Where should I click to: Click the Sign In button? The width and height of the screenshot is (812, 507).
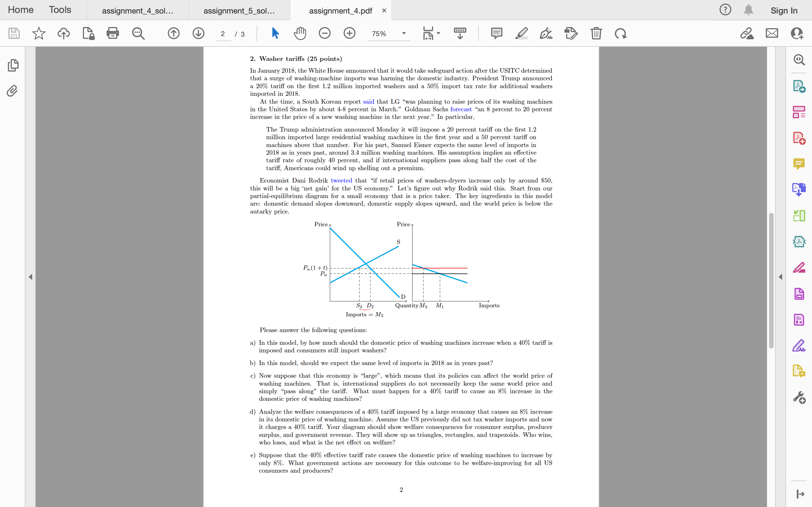[784, 10]
